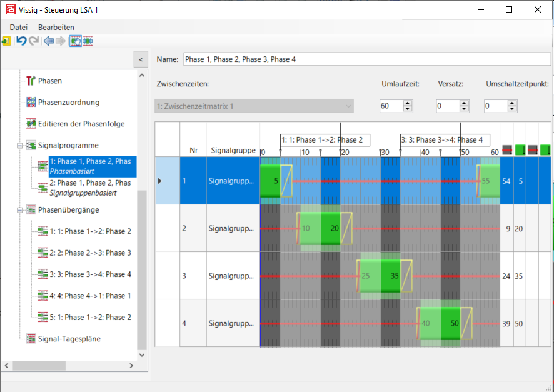Select '5: 1: Phase 1->2: Phase 2' in tree
This screenshot has height=392, width=554.
[x=91, y=318]
